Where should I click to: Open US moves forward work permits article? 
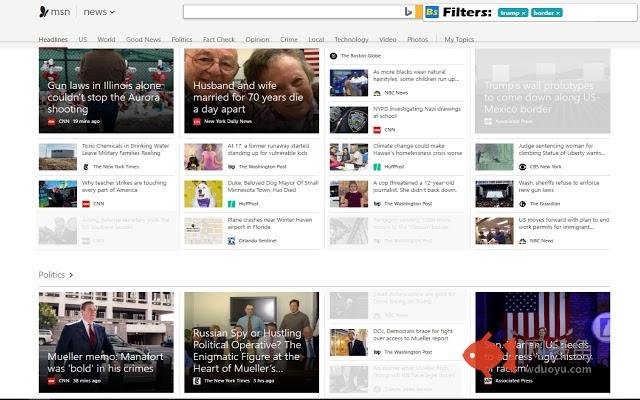[564, 223]
